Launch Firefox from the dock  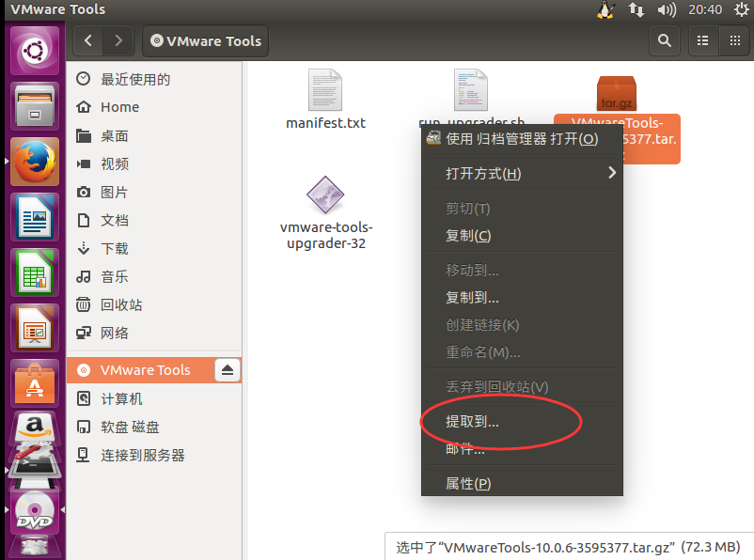click(x=35, y=162)
